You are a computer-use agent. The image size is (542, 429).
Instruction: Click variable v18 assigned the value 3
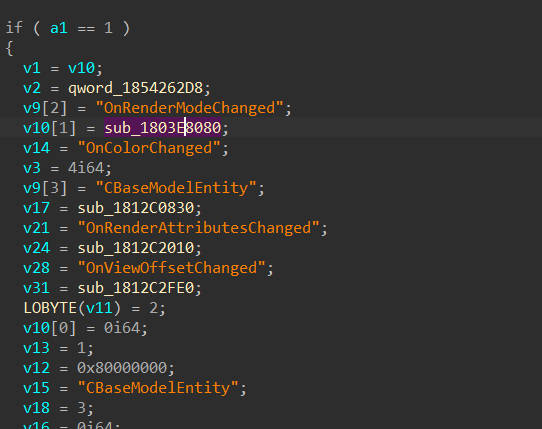tap(36, 408)
